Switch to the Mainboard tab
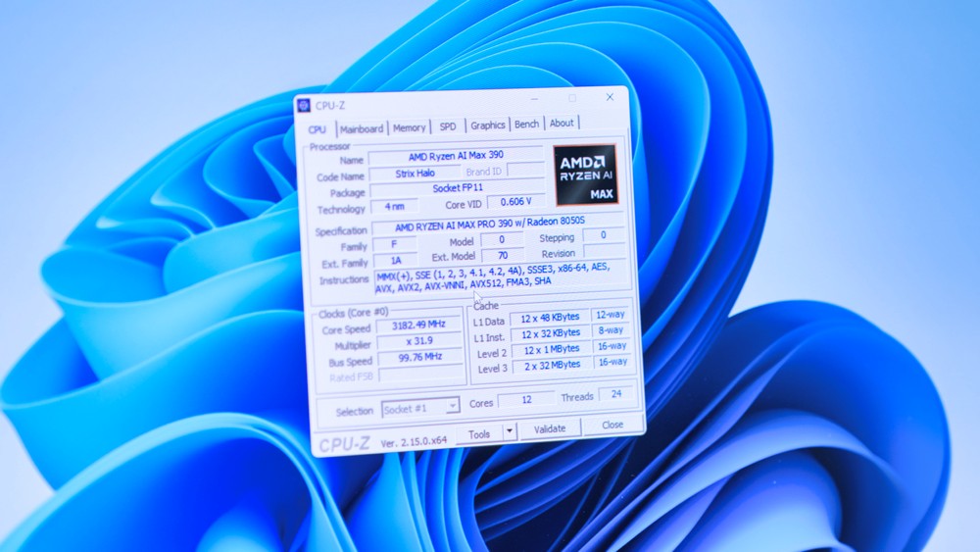The height and width of the screenshot is (552, 980). tap(362, 128)
